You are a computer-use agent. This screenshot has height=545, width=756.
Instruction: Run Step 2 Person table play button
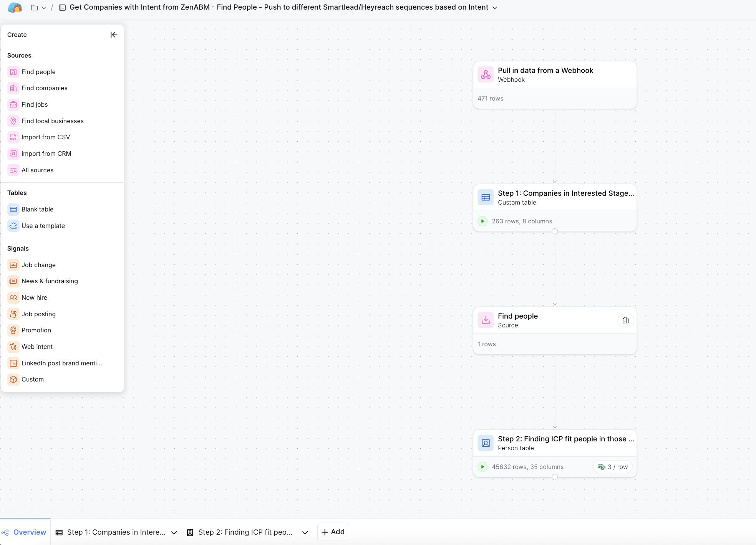[x=482, y=467]
